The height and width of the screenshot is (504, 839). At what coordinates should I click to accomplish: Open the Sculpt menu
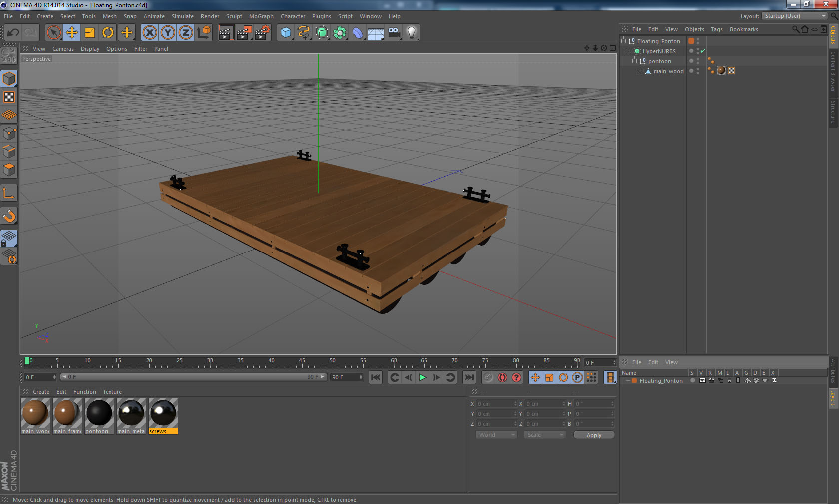coord(234,16)
